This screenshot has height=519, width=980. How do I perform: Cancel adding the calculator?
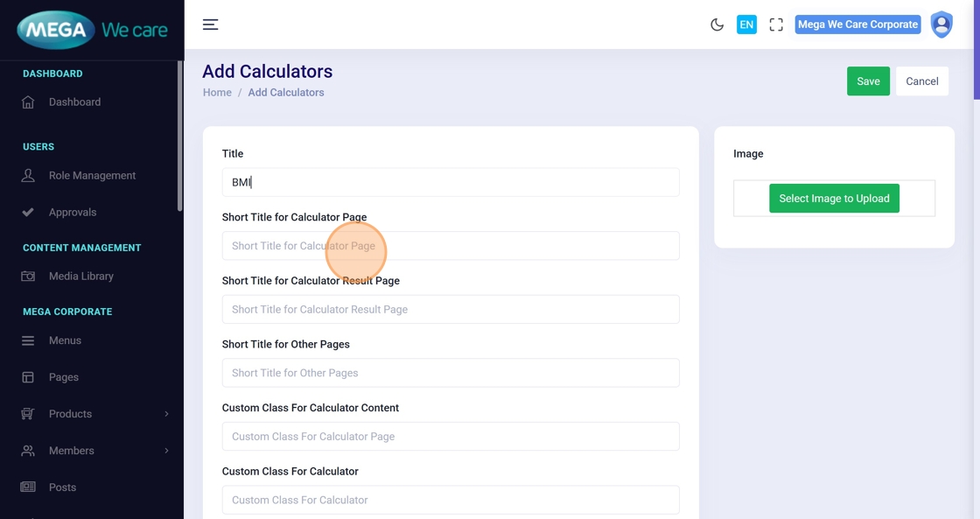[x=922, y=81]
